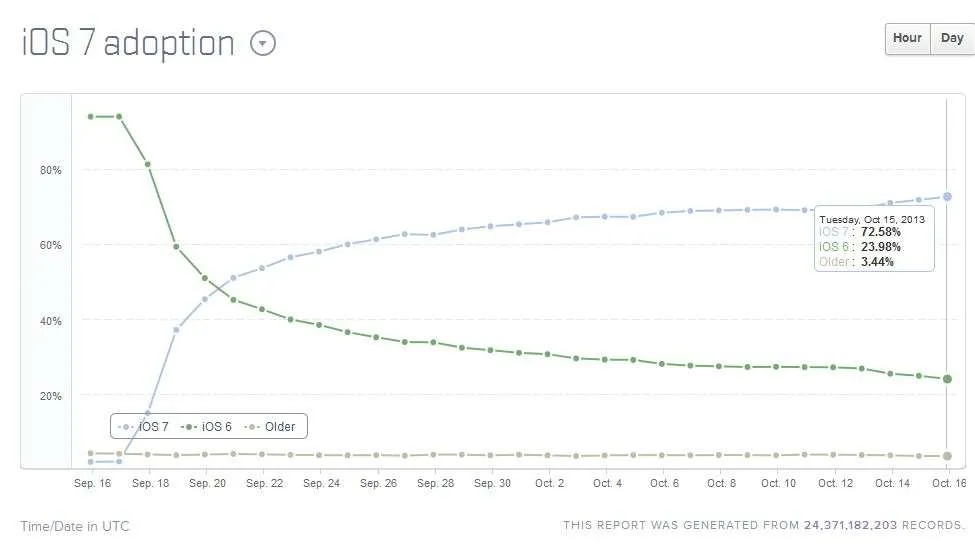Click the iOS 6 point on Sep. 19

tap(176, 247)
